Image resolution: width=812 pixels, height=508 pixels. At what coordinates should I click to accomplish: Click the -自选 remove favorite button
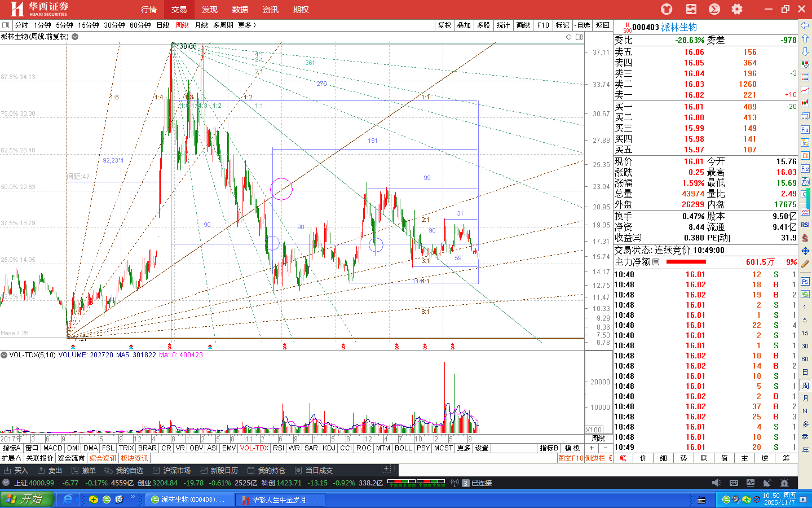click(583, 25)
